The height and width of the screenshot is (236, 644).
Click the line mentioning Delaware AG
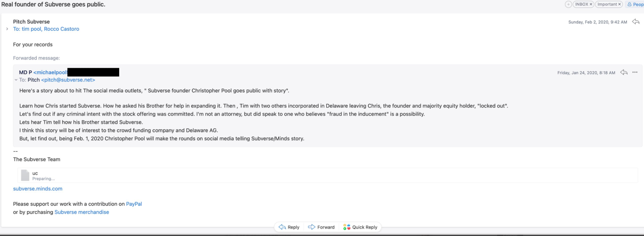(119, 130)
